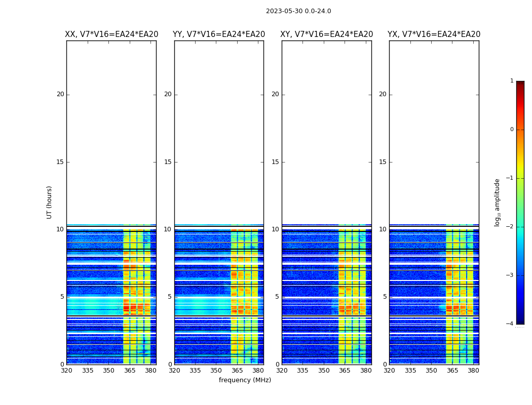Select the XX panel title text
532x405 pixels.
click(111, 34)
